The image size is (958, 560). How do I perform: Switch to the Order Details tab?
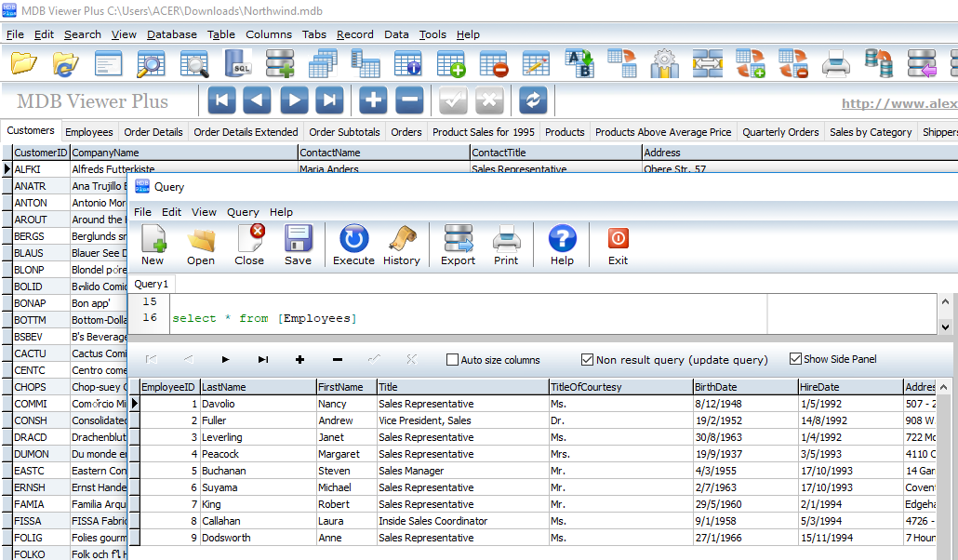153,132
